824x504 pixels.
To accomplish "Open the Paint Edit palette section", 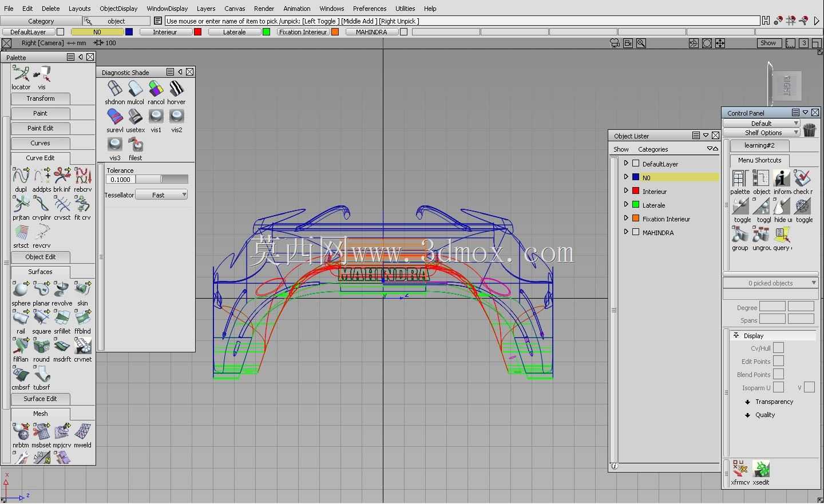I will click(41, 128).
